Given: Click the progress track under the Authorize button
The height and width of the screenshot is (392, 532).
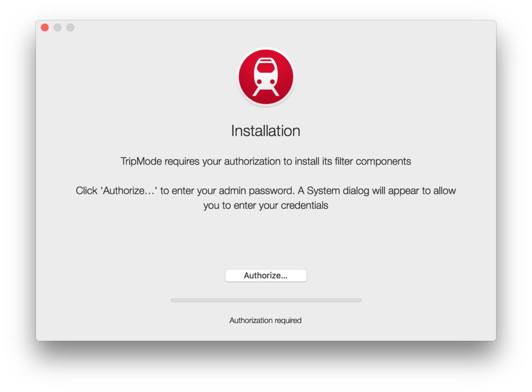Looking at the screenshot, I should pyautogui.click(x=265, y=301).
